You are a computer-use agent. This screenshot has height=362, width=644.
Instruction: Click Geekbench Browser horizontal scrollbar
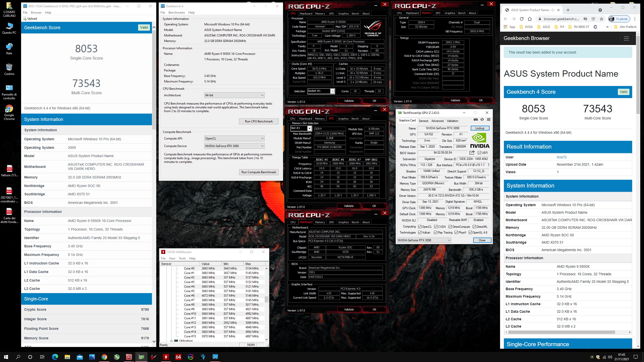[561, 332]
